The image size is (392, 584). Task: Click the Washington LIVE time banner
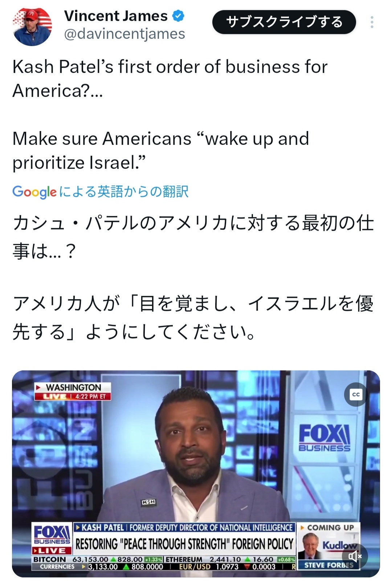73,391
